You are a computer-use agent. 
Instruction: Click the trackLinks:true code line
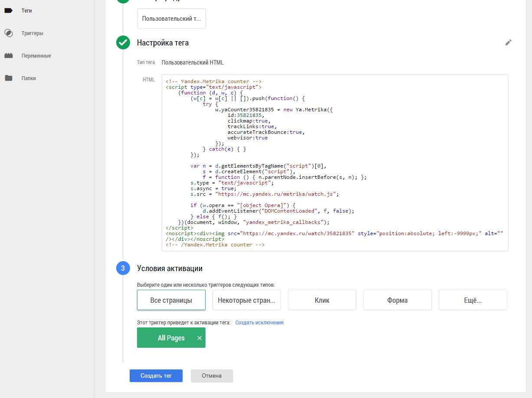(x=252, y=126)
